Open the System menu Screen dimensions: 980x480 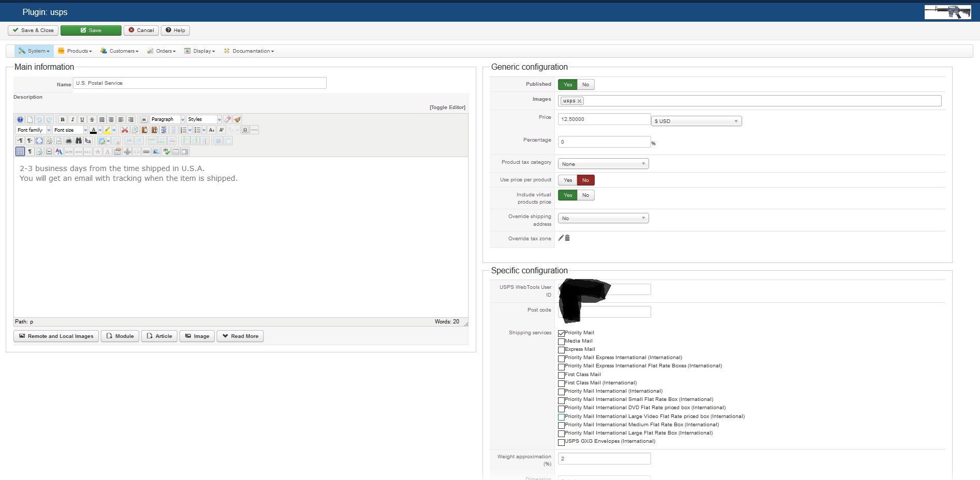click(x=34, y=51)
